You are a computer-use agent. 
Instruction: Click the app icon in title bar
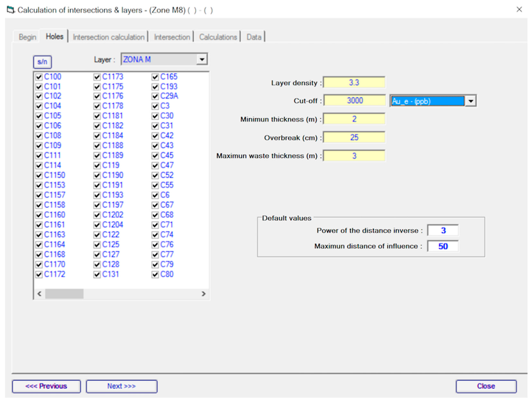click(11, 10)
